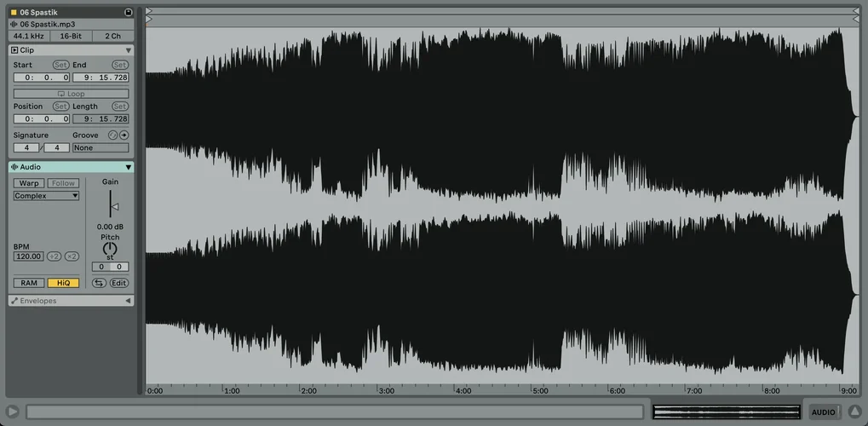Collapse the Audio box with its triangle
The image size is (868, 426).
point(129,167)
